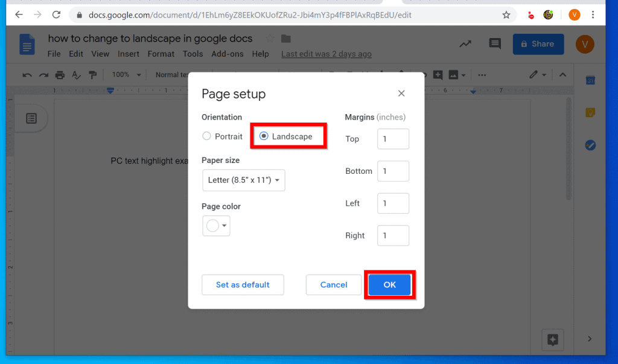Open the Insert menu
Viewport: 618px width, 364px height.
pyautogui.click(x=129, y=54)
